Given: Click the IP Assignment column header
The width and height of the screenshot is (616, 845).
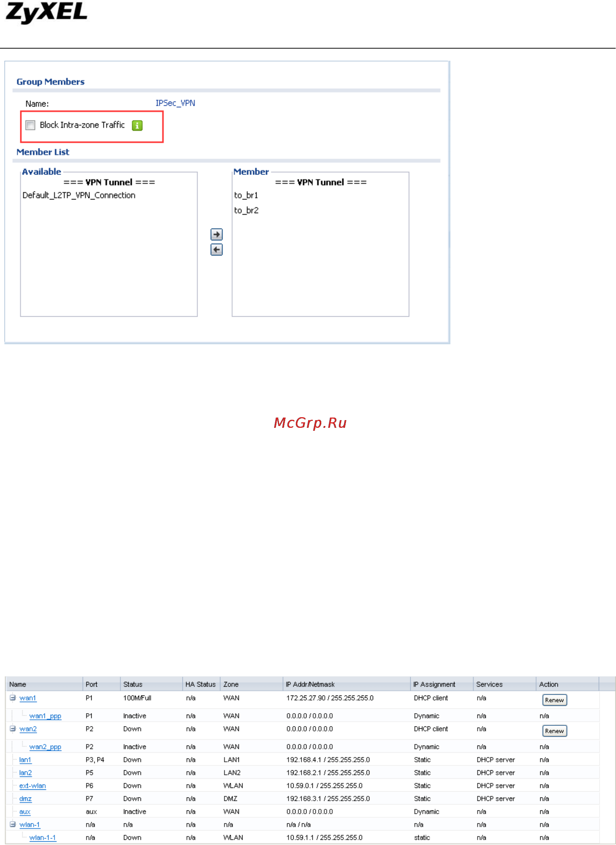Looking at the screenshot, I should (x=442, y=684).
